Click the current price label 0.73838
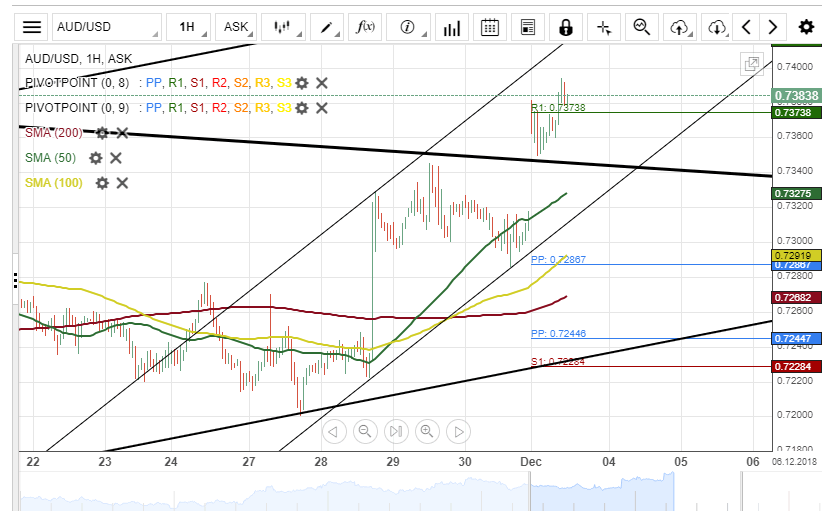The image size is (829, 522). coord(797,96)
